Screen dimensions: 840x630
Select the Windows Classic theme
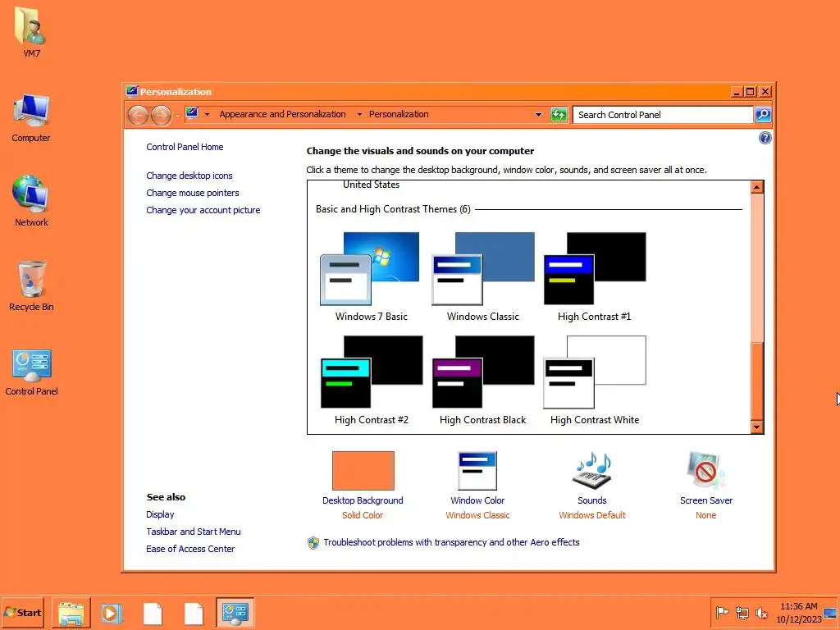[x=482, y=277]
